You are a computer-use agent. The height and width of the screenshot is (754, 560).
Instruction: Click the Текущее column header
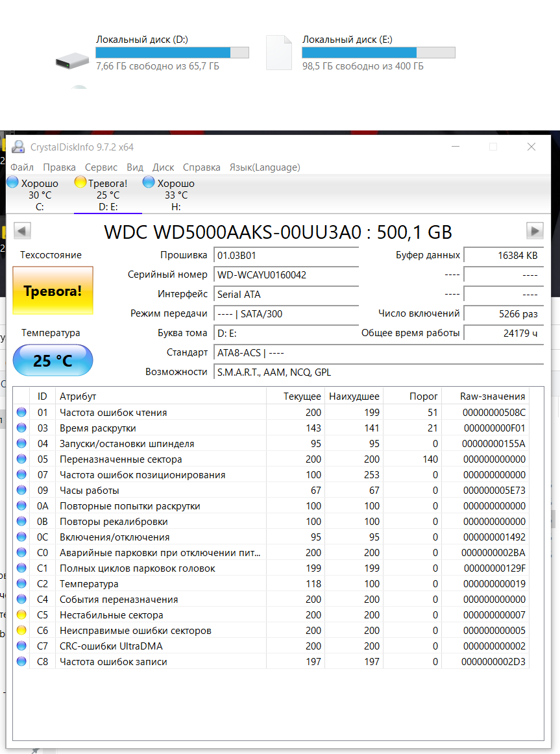pyautogui.click(x=296, y=396)
